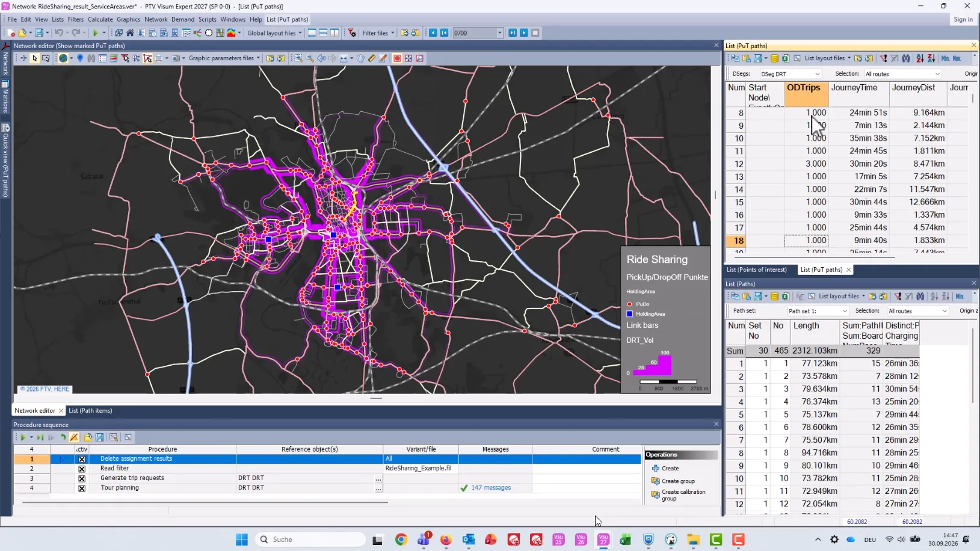The image size is (980, 551).
Task: Open the Path set 1 dropdown
Action: [x=818, y=311]
